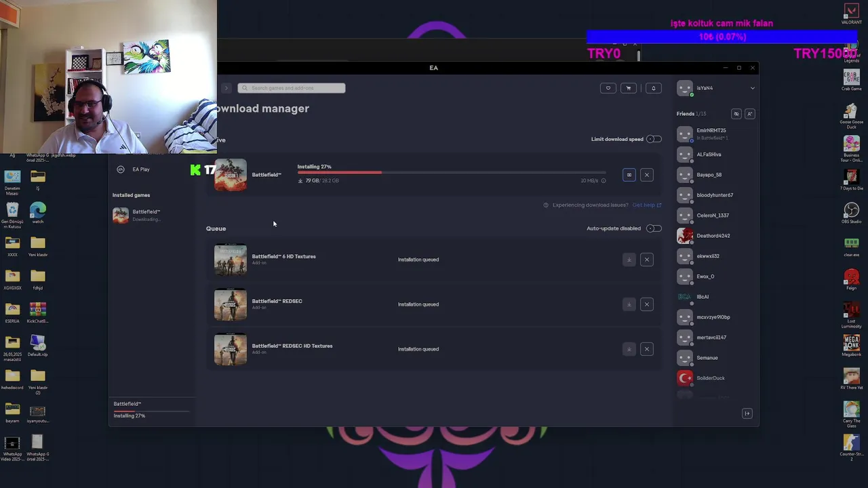Click the Carry The Glass desktop shortcut
Viewport: 868px width, 488px height.
[852, 415]
